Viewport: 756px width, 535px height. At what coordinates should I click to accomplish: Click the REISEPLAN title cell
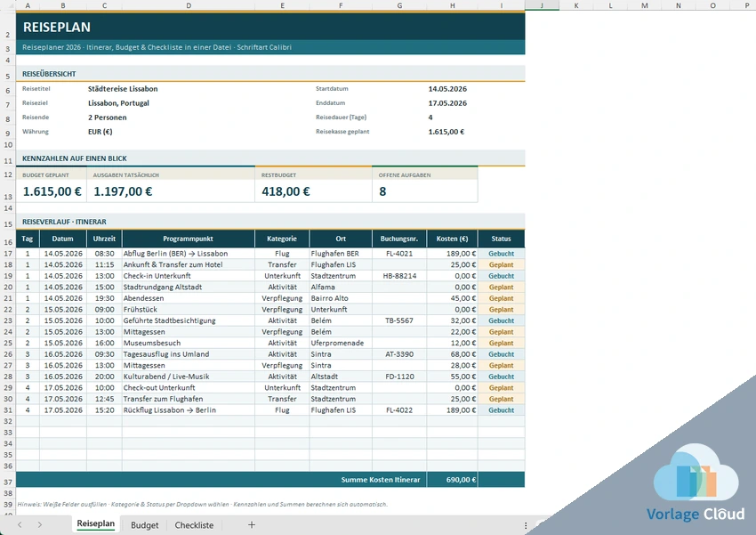(x=270, y=27)
